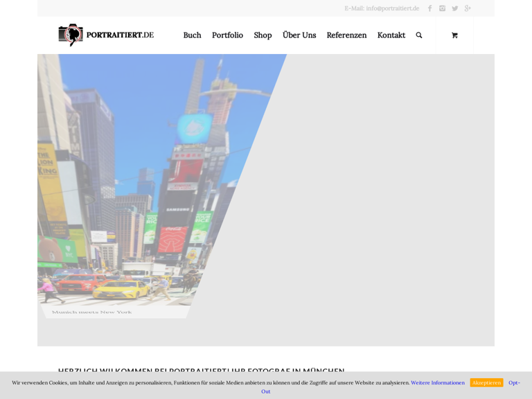The width and height of the screenshot is (532, 399).
Task: Go to the Portfolio menu
Action: click(227, 35)
